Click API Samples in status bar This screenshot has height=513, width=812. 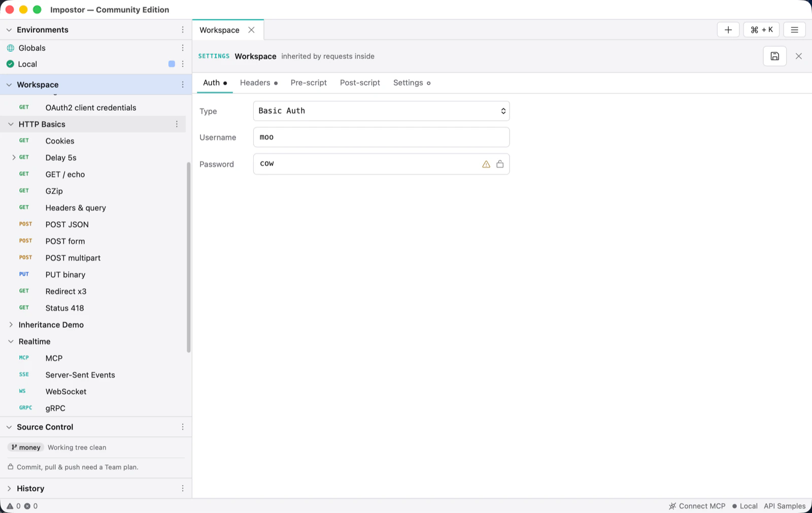tap(785, 506)
